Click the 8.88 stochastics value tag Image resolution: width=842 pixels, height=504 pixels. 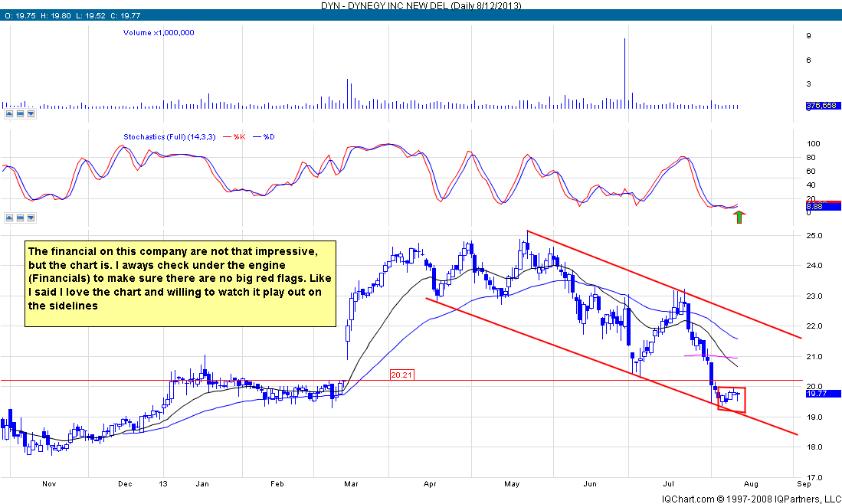pos(824,206)
